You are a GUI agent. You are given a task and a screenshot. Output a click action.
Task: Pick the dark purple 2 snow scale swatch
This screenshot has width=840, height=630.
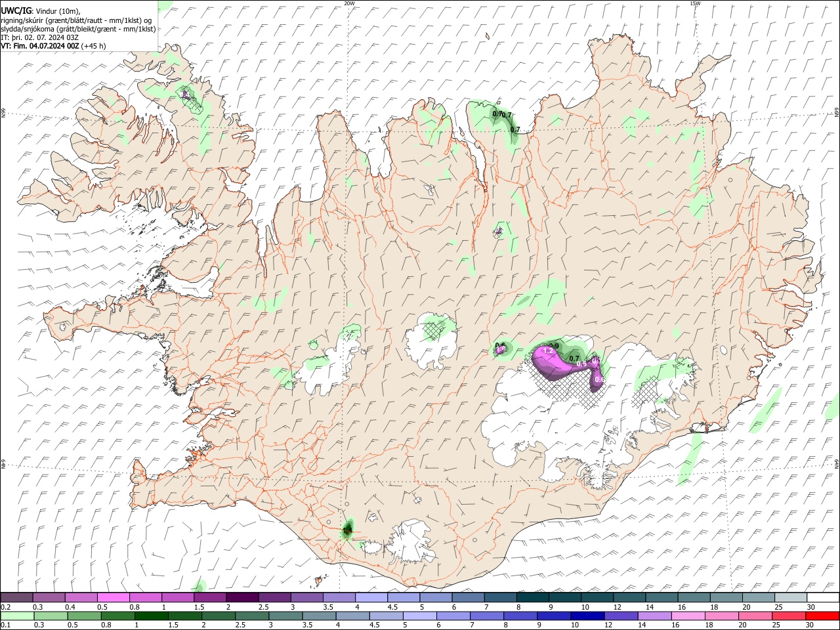point(242,598)
